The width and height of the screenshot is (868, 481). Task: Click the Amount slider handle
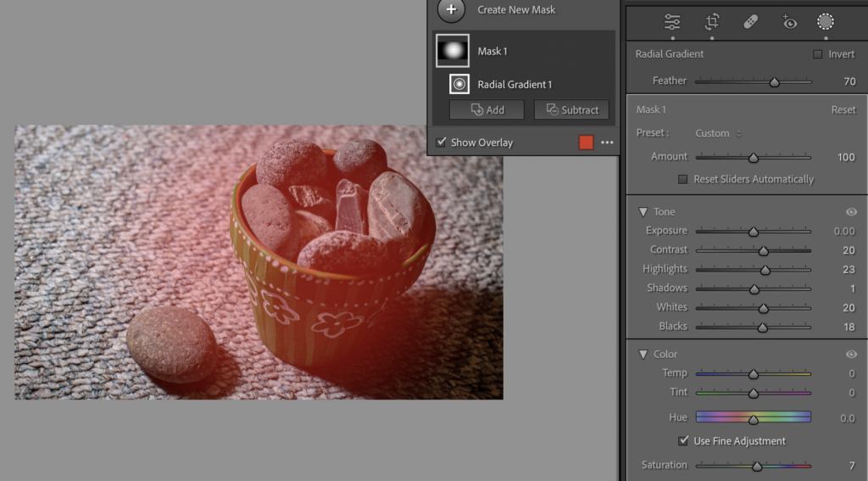point(754,158)
